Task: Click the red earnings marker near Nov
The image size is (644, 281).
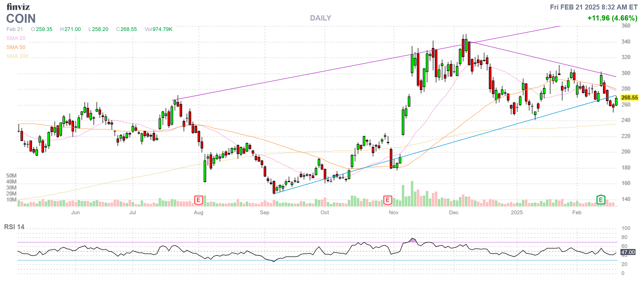Action: click(387, 200)
